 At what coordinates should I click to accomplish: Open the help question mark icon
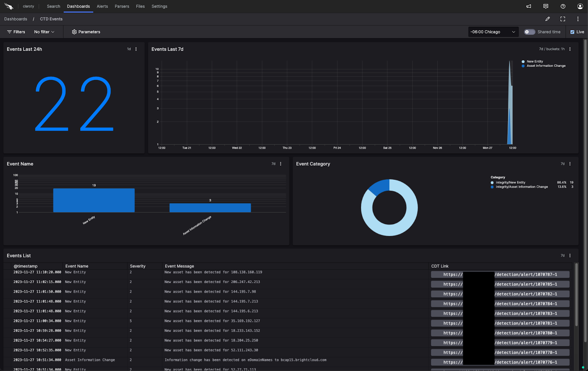(563, 6)
